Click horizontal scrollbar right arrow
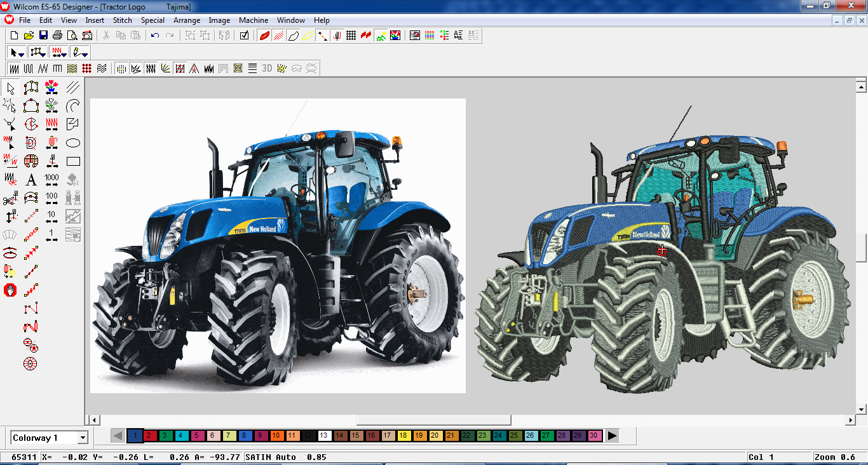This screenshot has height=465, width=868. click(x=851, y=420)
